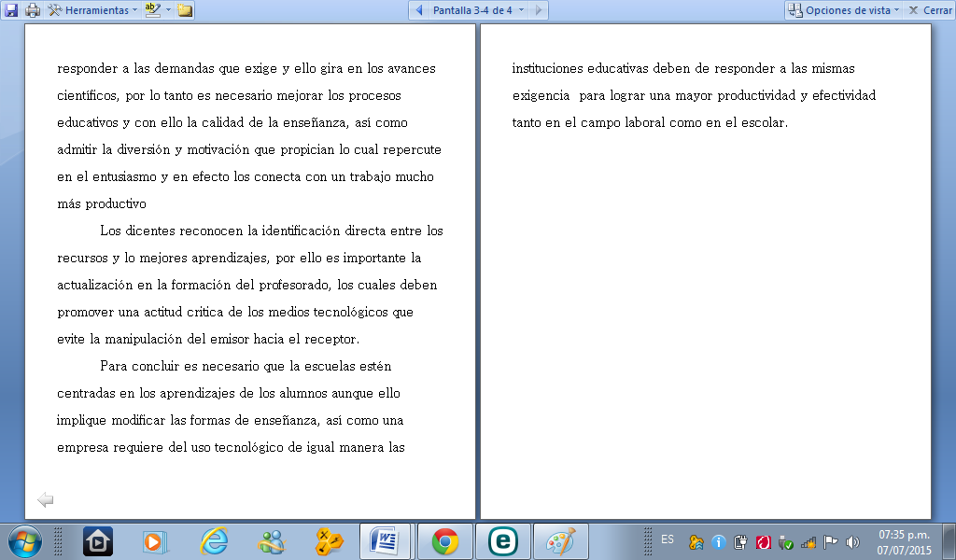956x560 pixels.
Task: Click the text "más productivo" on the left page
Action: tap(102, 203)
